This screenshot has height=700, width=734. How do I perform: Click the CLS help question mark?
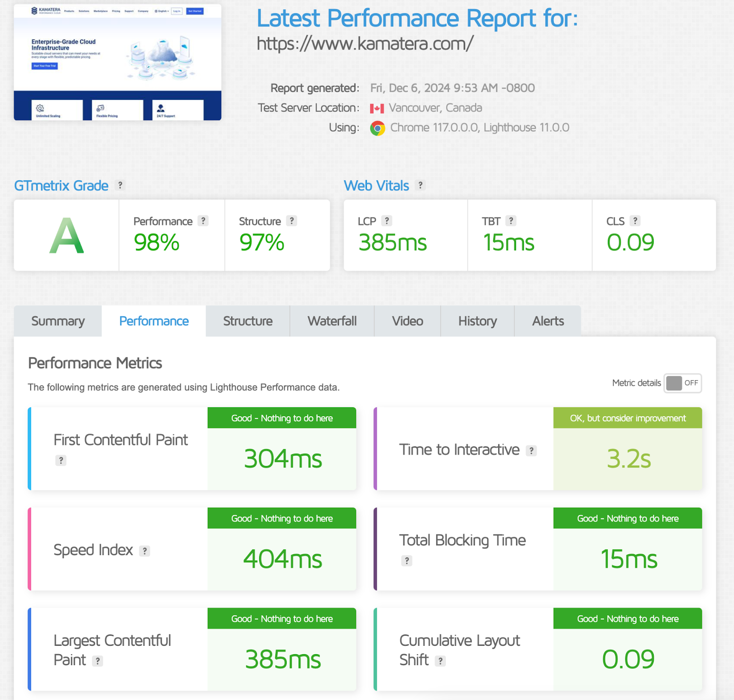tap(635, 221)
